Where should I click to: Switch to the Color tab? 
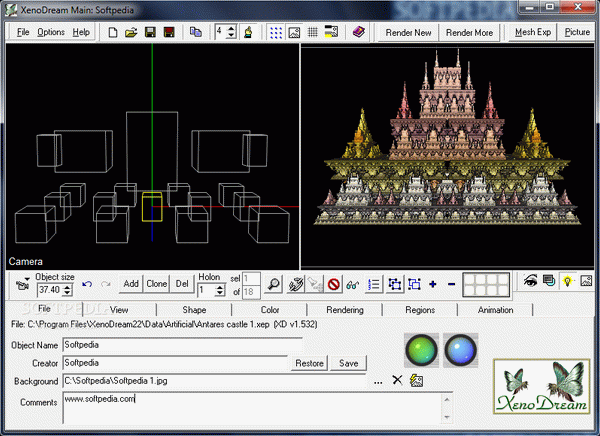click(270, 310)
